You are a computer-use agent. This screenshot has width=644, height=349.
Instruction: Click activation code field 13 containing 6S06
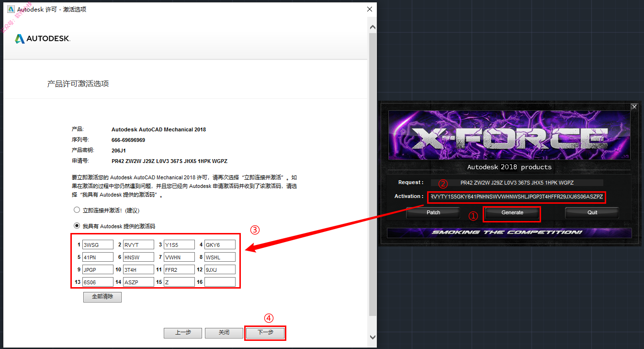[x=98, y=282]
